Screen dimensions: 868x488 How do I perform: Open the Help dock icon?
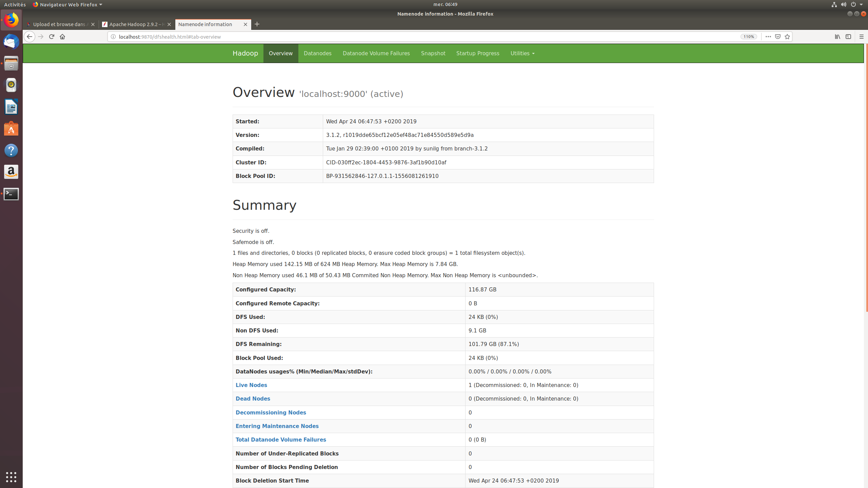point(11,150)
